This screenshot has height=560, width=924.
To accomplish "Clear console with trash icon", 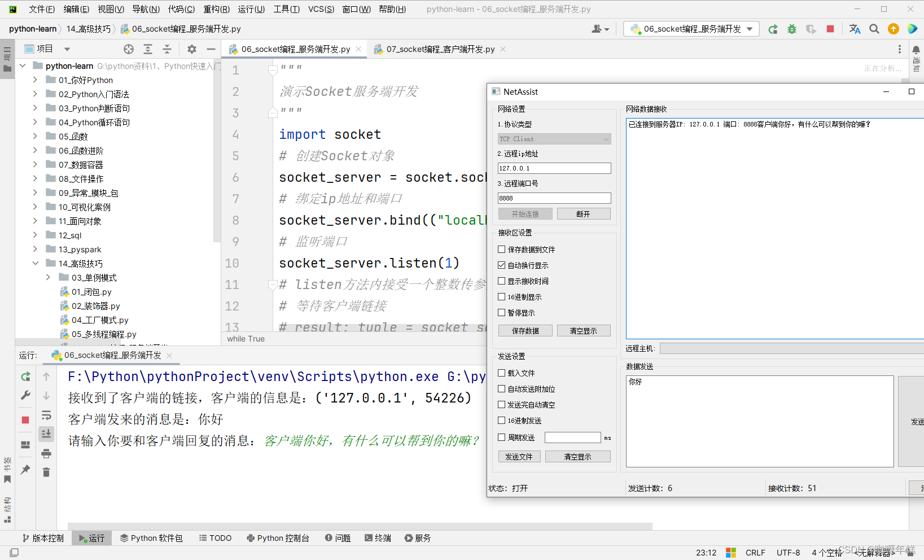I will [x=46, y=472].
